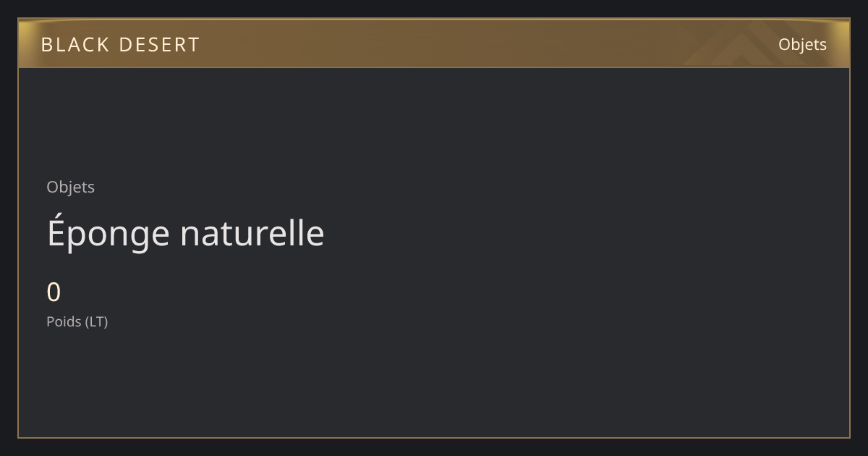Click the top-right Objets label

[802, 45]
